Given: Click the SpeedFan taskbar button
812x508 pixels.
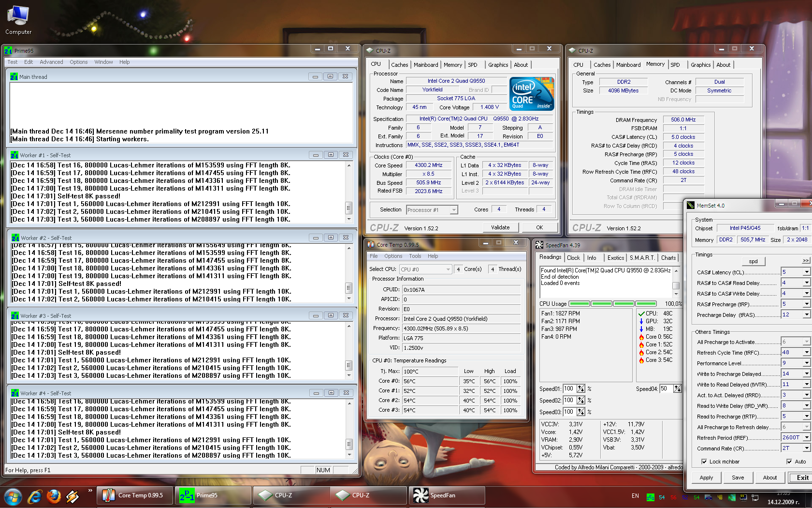Looking at the screenshot, I should click(447, 495).
